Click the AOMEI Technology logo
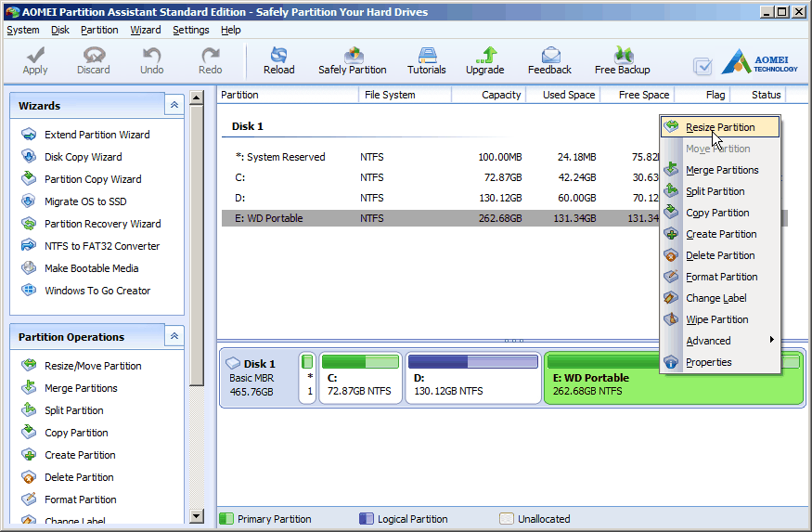Image resolution: width=812 pixels, height=532 pixels. (759, 61)
